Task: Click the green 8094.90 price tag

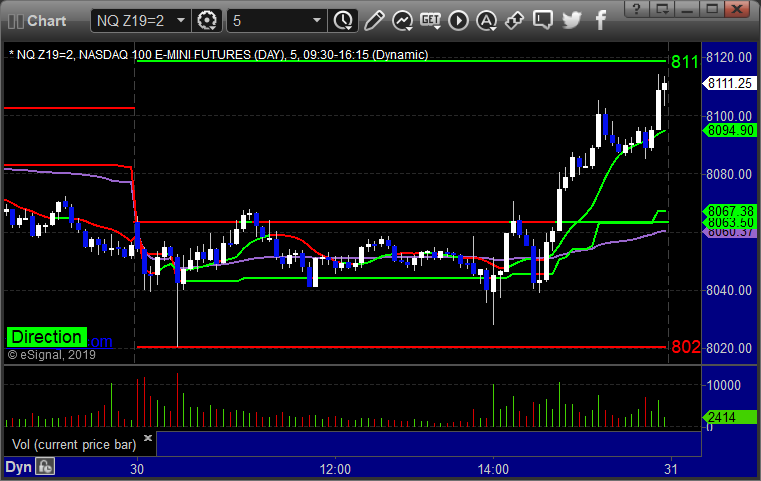Action: point(729,130)
